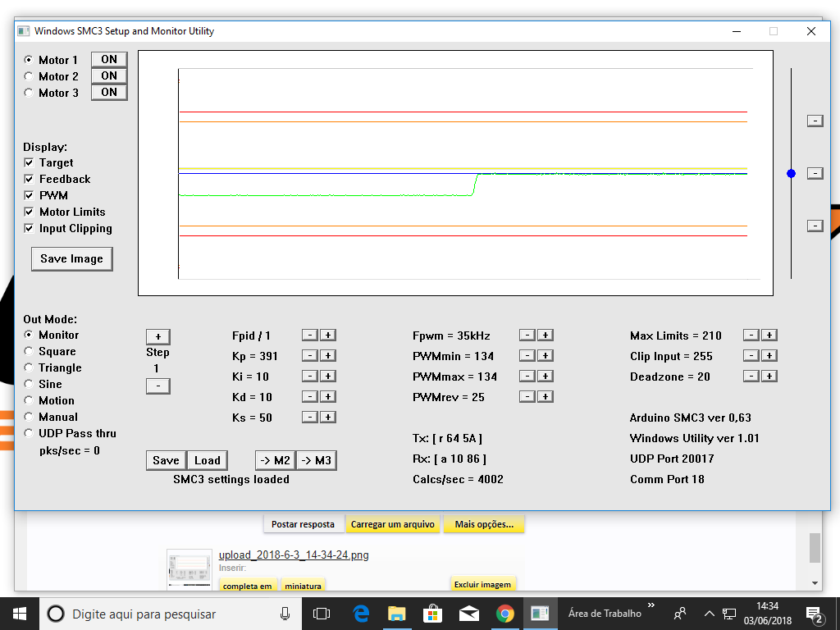Uncheck the Feedback display checkbox

tap(30, 180)
